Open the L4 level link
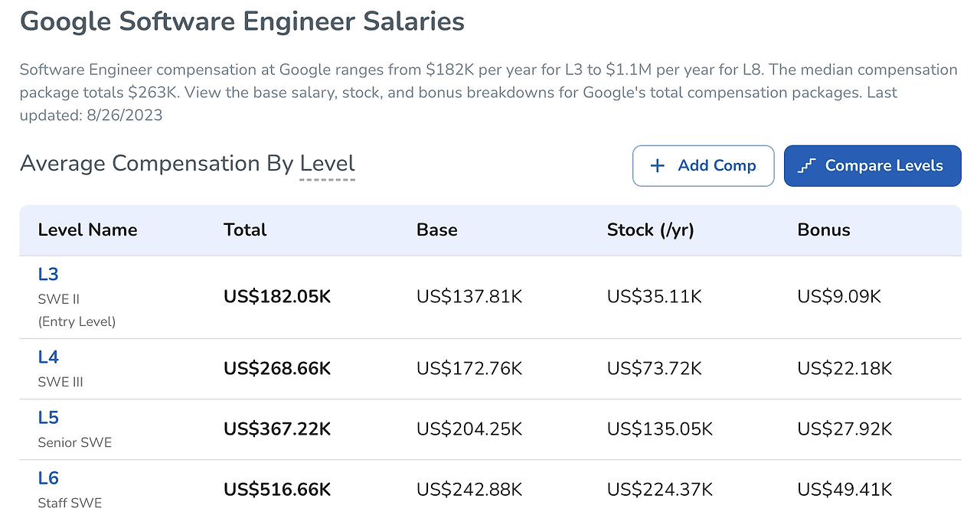 pyautogui.click(x=48, y=357)
